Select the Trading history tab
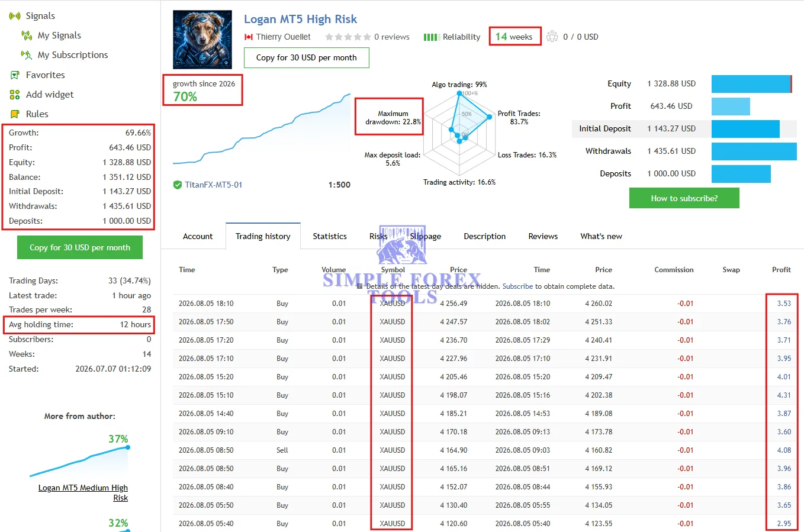804x532 pixels. (263, 236)
